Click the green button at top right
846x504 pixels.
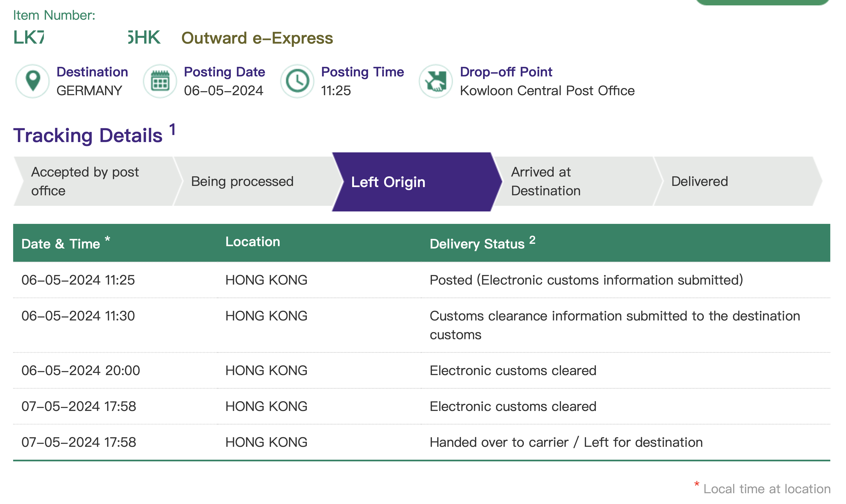[x=761, y=2]
